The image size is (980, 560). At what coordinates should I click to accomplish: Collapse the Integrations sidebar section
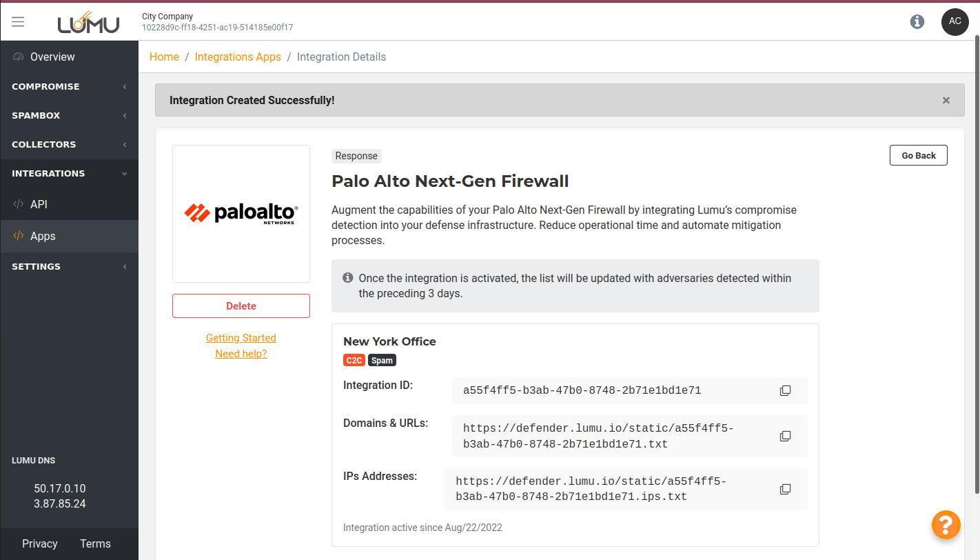[69, 174]
